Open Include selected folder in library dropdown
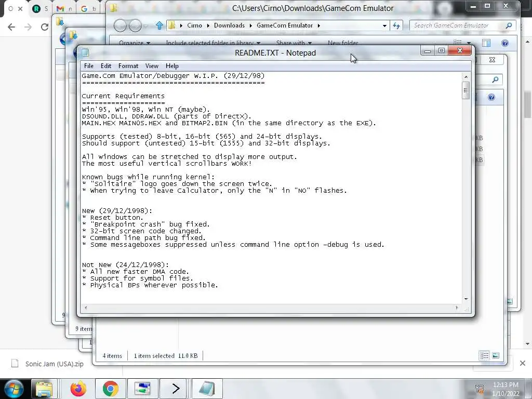This screenshot has width=532, height=399. click(213, 43)
